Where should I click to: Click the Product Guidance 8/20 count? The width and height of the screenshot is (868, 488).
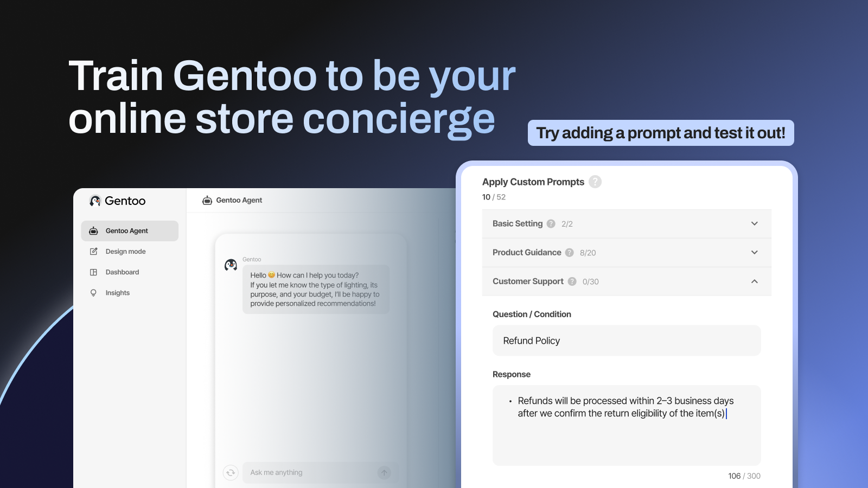click(588, 253)
